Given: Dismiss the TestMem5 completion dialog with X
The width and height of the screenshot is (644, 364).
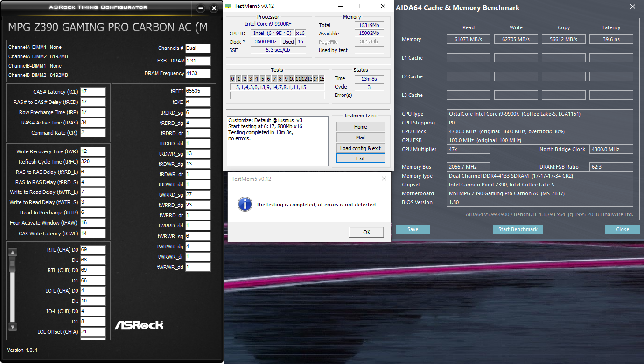Looking at the screenshot, I should pyautogui.click(x=384, y=179).
